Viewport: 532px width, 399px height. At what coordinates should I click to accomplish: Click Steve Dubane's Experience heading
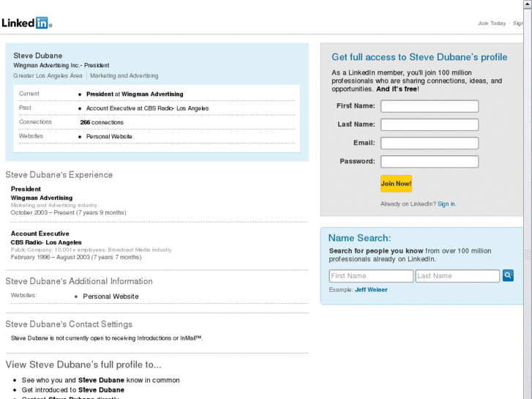point(59,174)
